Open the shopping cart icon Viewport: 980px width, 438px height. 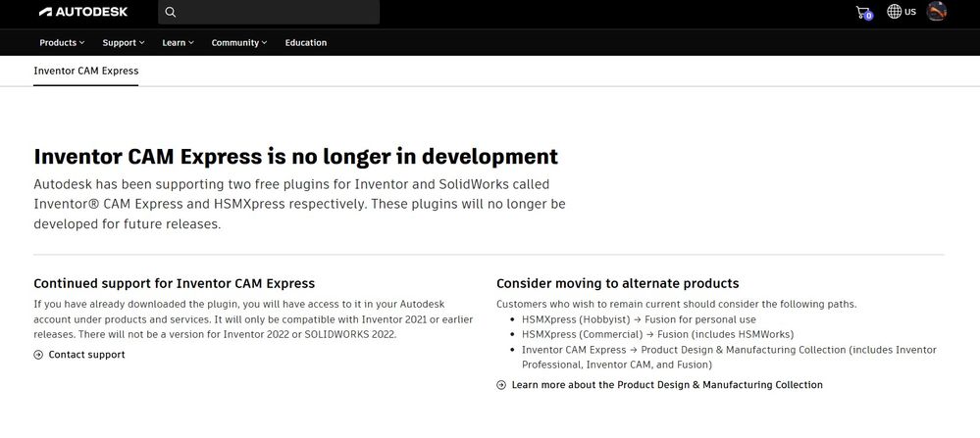click(863, 12)
